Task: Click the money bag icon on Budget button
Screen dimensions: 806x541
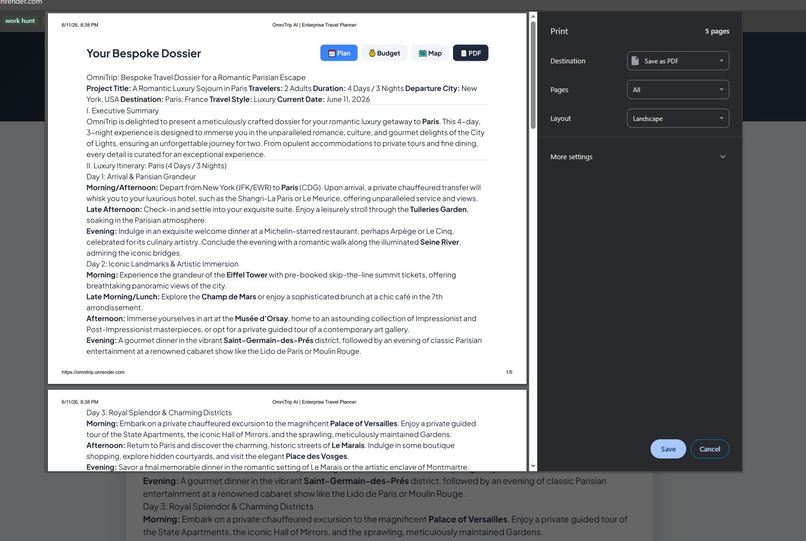Action: [372, 53]
